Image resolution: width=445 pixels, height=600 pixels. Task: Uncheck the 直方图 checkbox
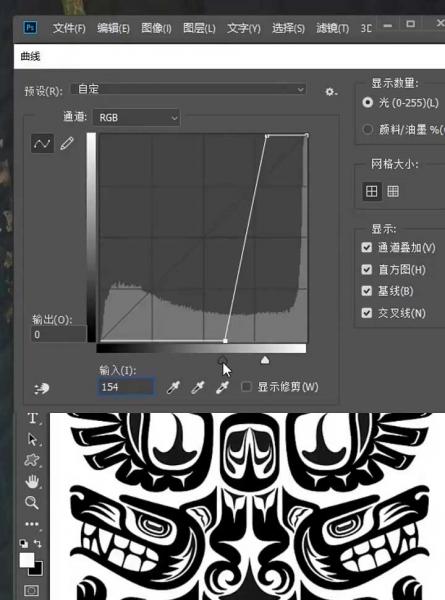point(367,269)
